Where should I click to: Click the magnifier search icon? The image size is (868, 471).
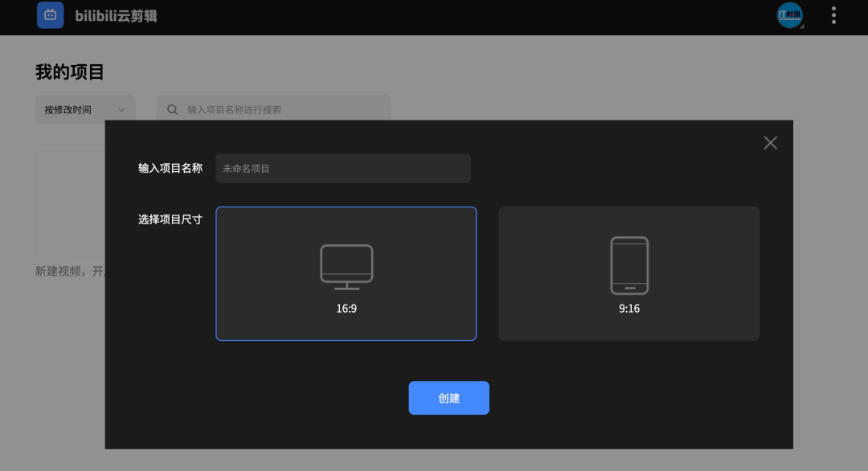pyautogui.click(x=172, y=109)
